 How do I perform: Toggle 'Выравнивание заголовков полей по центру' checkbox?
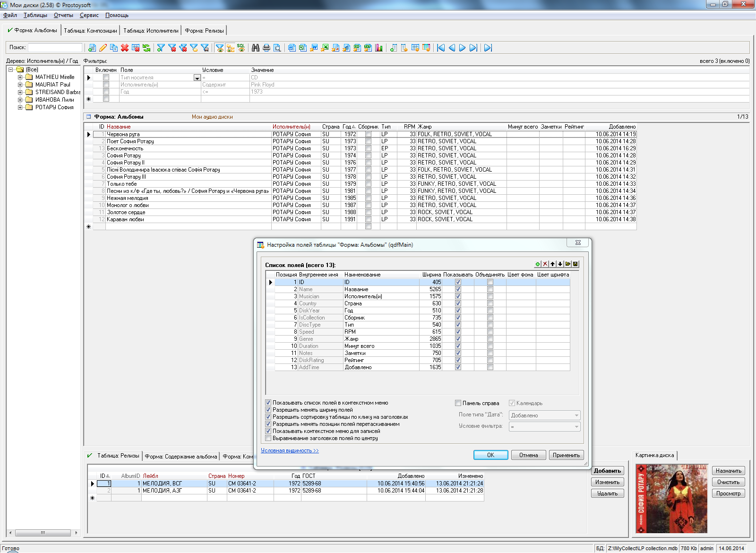point(268,438)
